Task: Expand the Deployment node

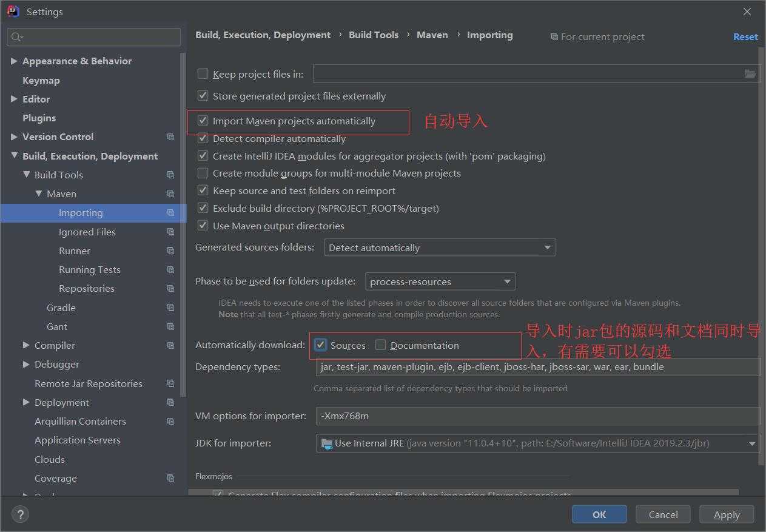Action: [x=26, y=402]
